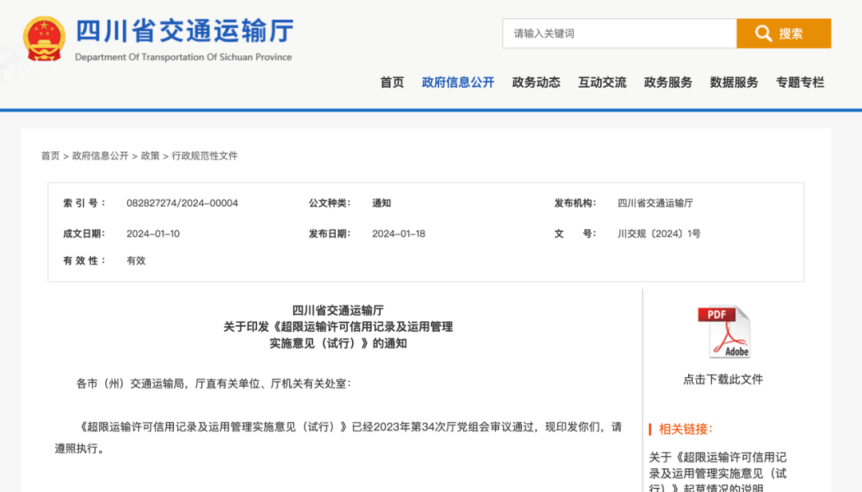Go to 专题专栏 navigation item
This screenshot has width=862, height=492.
click(800, 82)
